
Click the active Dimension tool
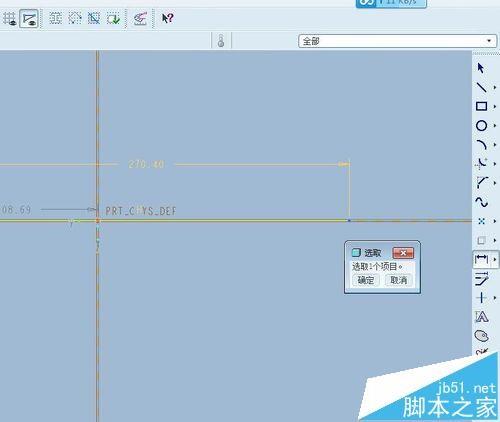(x=481, y=259)
